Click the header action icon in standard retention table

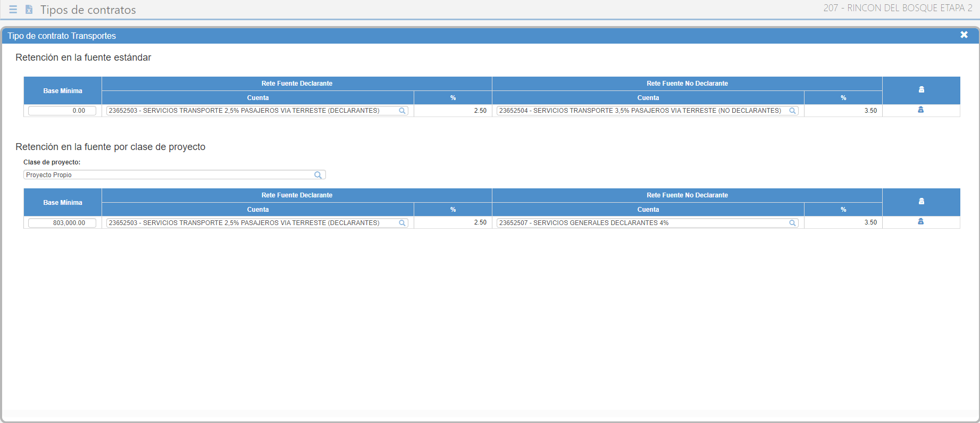pyautogui.click(x=922, y=89)
